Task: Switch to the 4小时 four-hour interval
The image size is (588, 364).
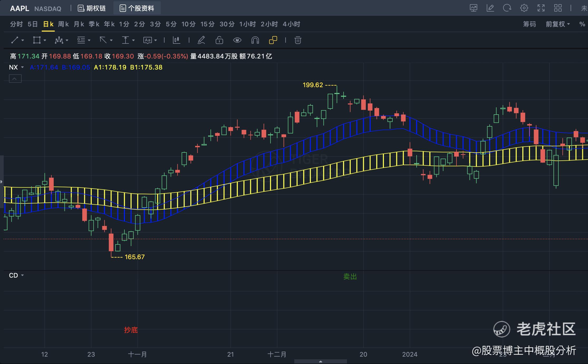Action: 291,24
